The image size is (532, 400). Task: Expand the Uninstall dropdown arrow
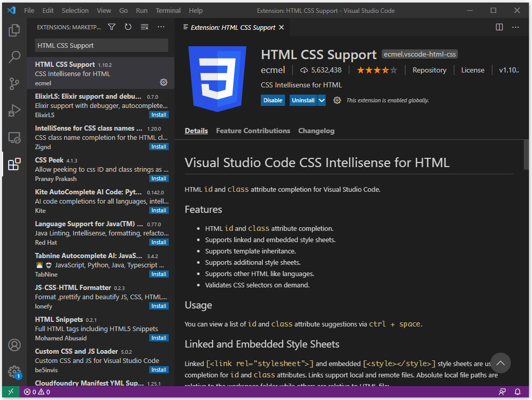pos(322,100)
